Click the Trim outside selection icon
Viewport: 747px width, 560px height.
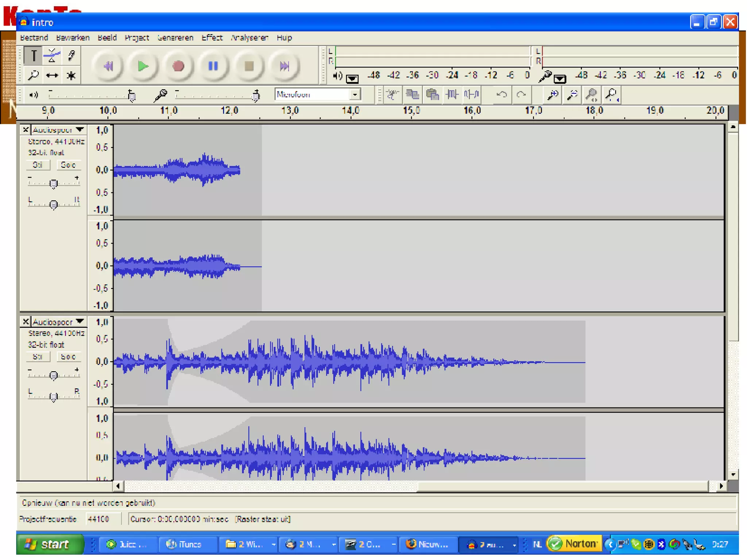(x=452, y=95)
